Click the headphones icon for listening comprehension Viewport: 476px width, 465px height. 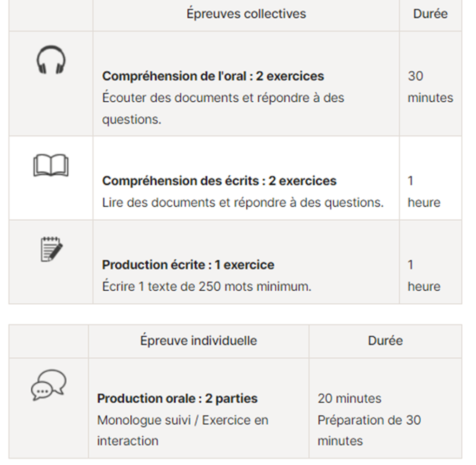(x=51, y=59)
